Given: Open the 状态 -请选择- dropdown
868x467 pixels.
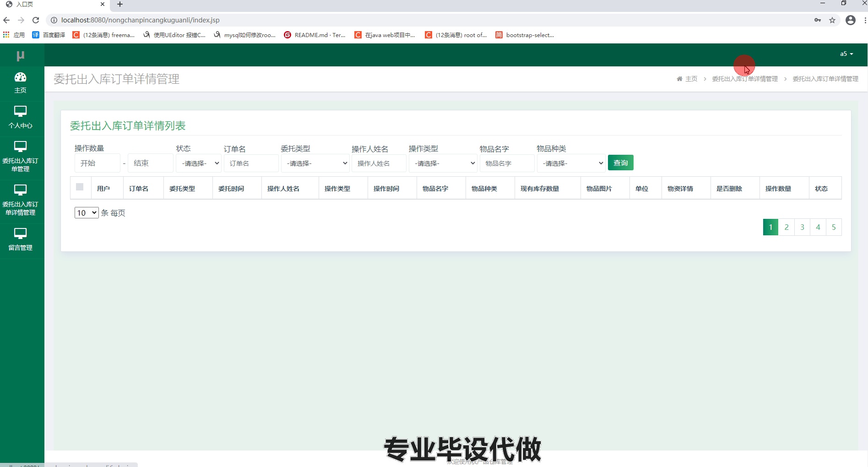Looking at the screenshot, I should 198,163.
